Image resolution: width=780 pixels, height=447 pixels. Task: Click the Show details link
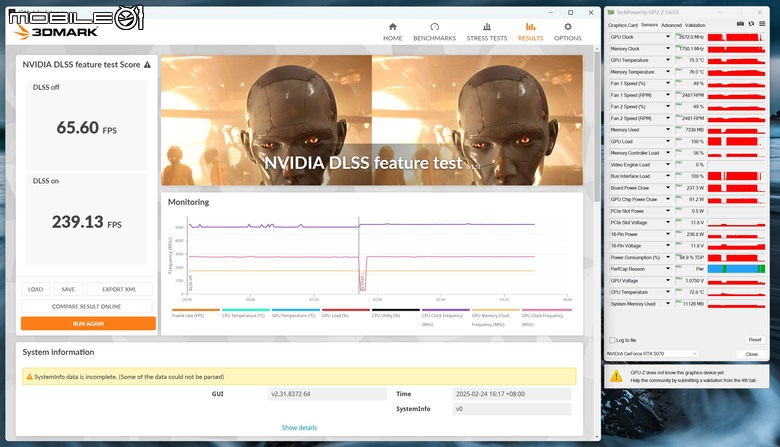point(299,428)
